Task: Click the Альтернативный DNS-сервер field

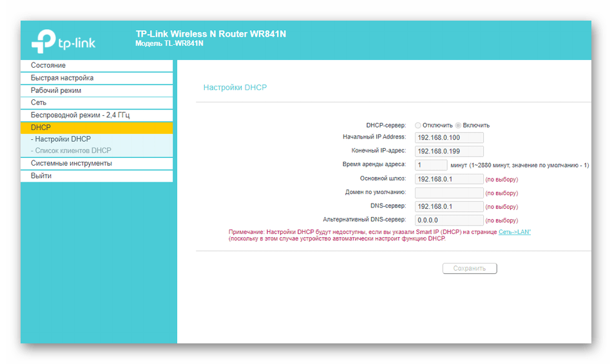Action: click(449, 220)
